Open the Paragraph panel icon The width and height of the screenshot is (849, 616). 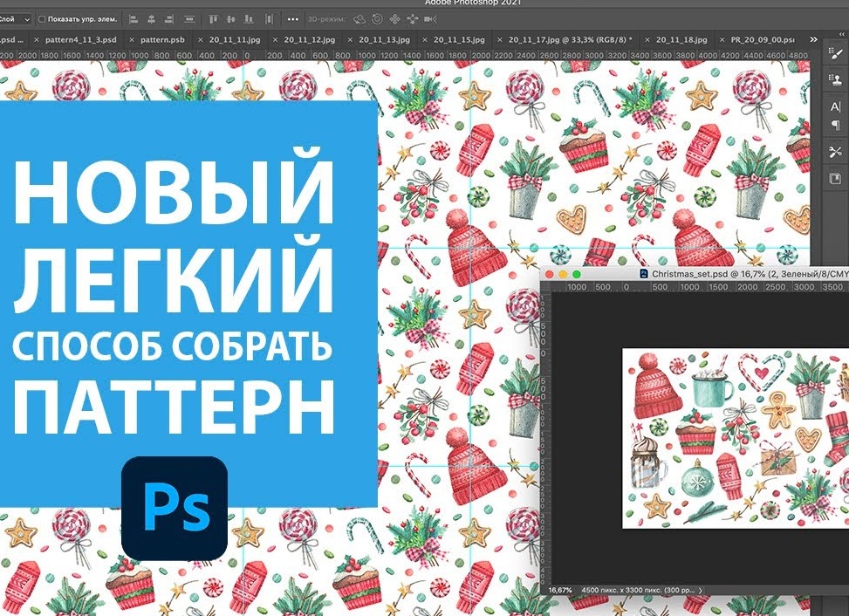click(x=835, y=126)
